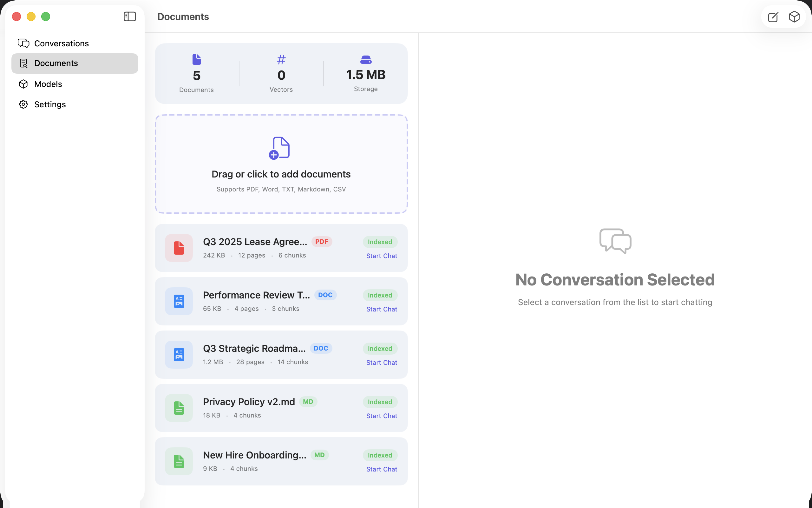Click the Models cube sidebar icon
Image resolution: width=812 pixels, height=508 pixels.
23,84
